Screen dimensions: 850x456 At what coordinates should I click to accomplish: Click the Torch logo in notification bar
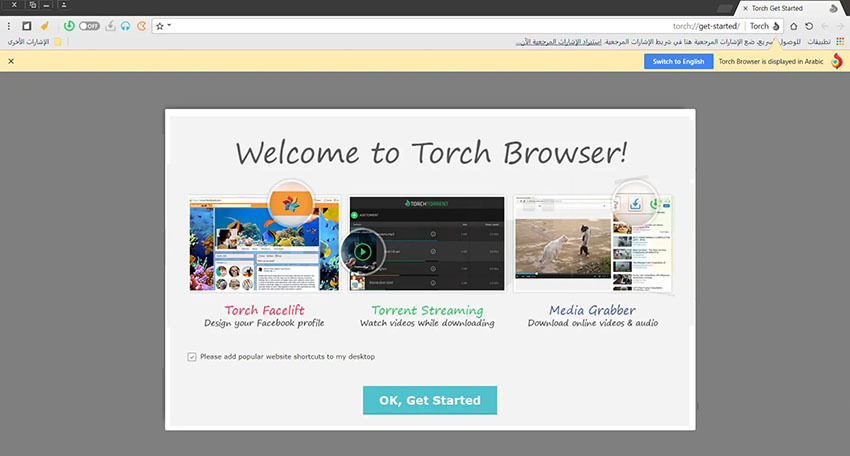pos(837,61)
